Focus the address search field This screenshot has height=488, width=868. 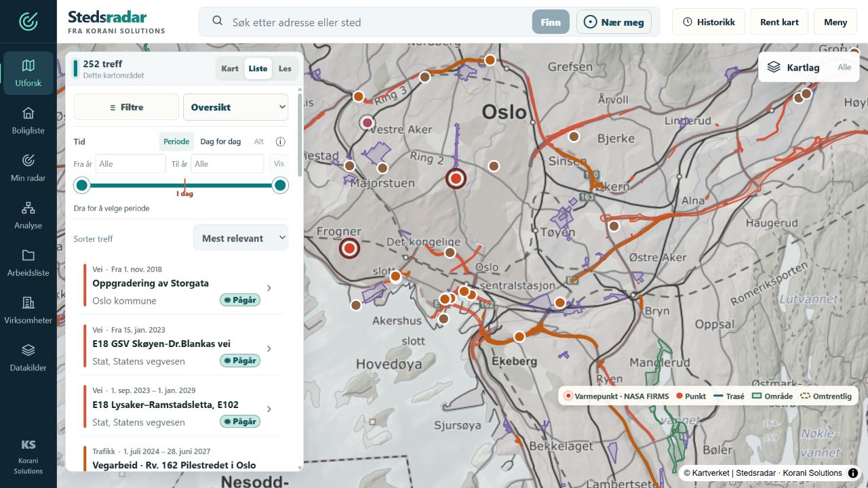378,22
